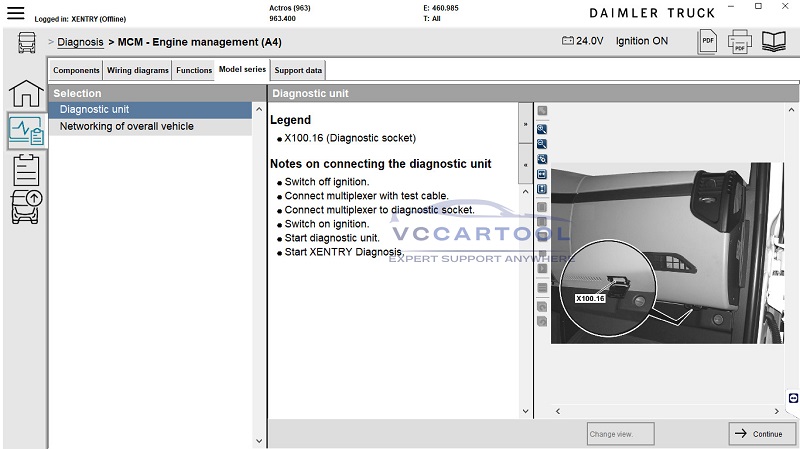Image resolution: width=800 pixels, height=449 pixels.
Task: Open the Functions tab
Action: point(194,70)
